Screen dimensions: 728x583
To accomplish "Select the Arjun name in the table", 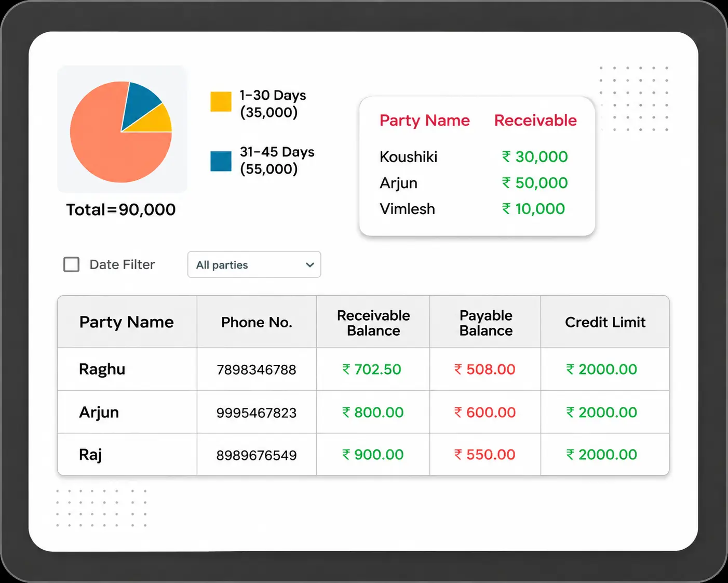I will [99, 413].
